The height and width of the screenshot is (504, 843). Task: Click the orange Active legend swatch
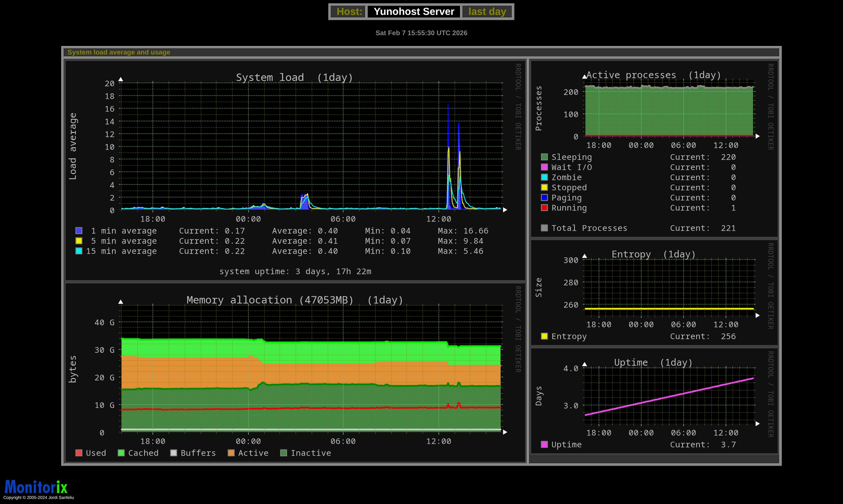231,453
